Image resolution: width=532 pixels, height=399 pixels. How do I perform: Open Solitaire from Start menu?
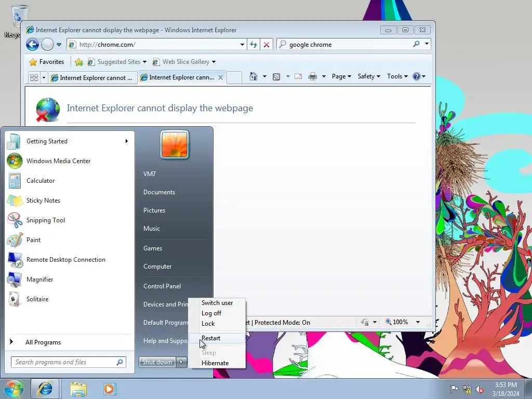(69, 299)
